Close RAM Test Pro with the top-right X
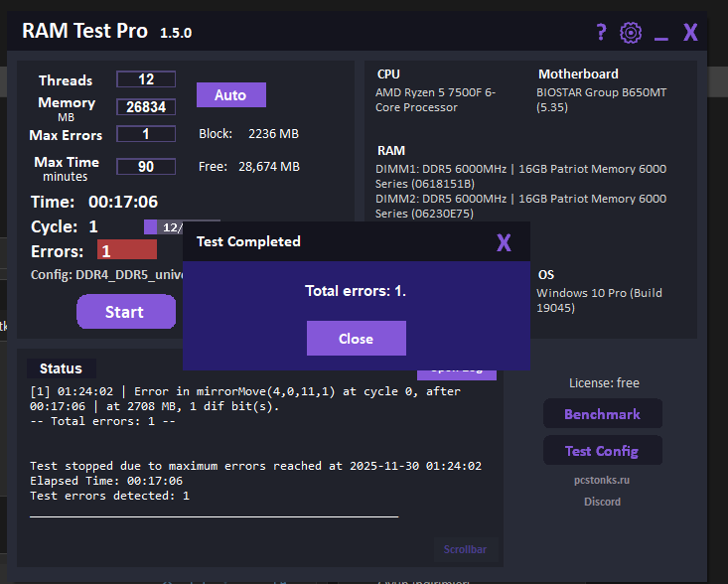The image size is (728, 584). (690, 33)
